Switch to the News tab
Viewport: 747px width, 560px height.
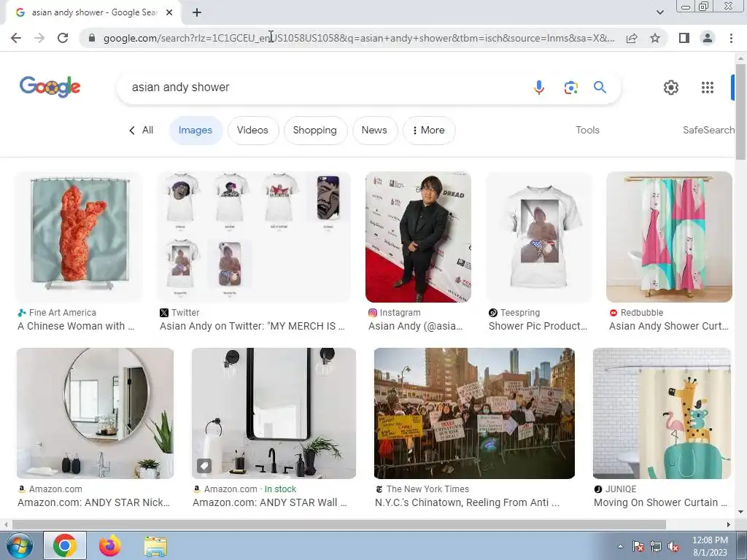[374, 130]
